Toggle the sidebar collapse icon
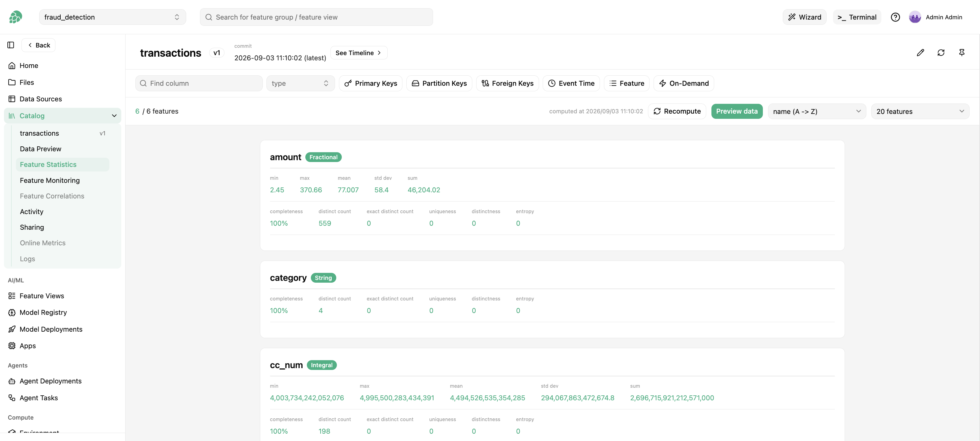The image size is (980, 441). (x=11, y=45)
